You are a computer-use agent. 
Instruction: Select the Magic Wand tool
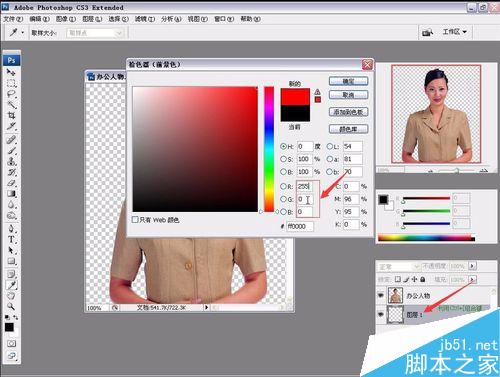click(x=11, y=105)
